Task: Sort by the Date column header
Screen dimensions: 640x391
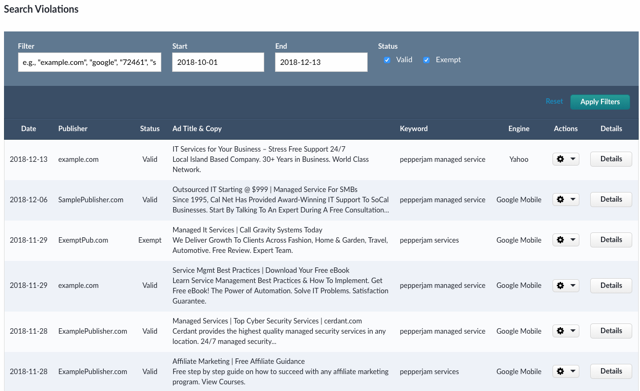Action: pos(29,129)
